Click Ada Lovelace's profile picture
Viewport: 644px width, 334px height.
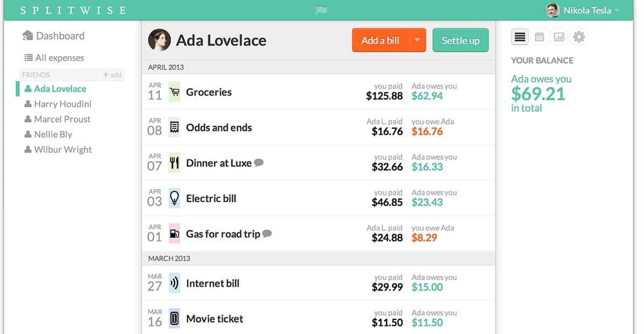pyautogui.click(x=159, y=40)
